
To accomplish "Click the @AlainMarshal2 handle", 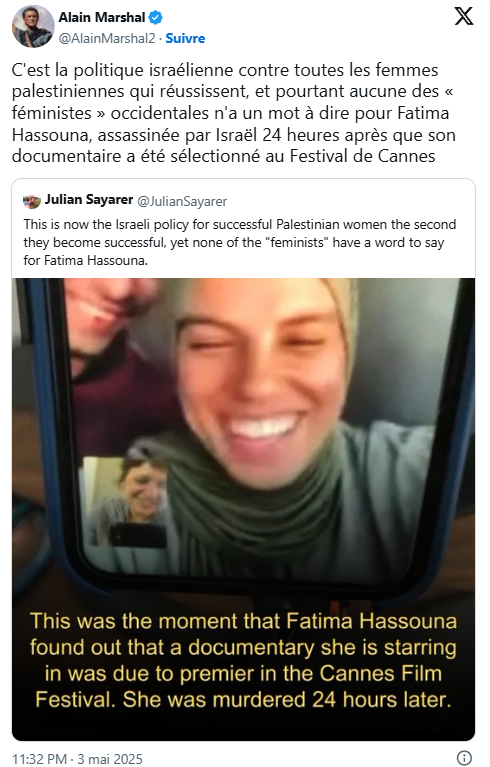I will (x=107, y=39).
